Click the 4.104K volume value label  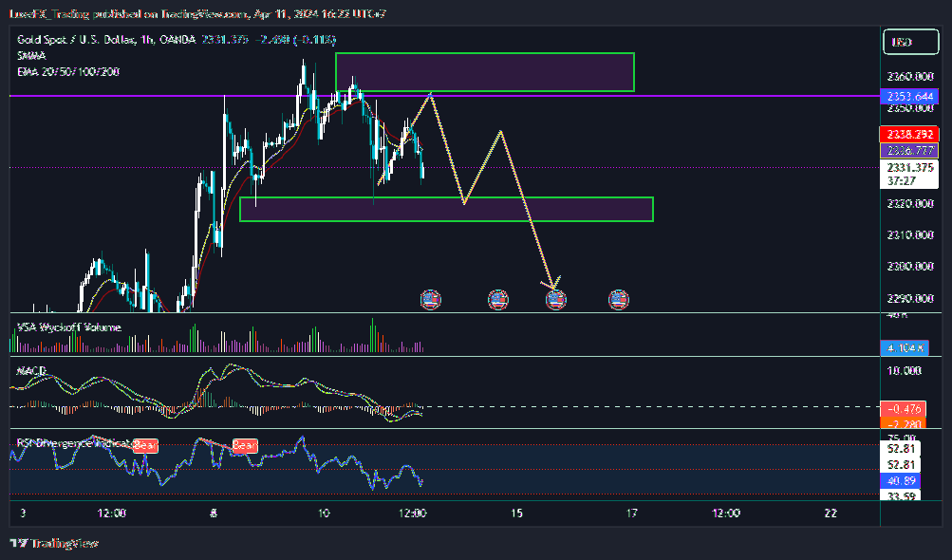pyautogui.click(x=905, y=348)
